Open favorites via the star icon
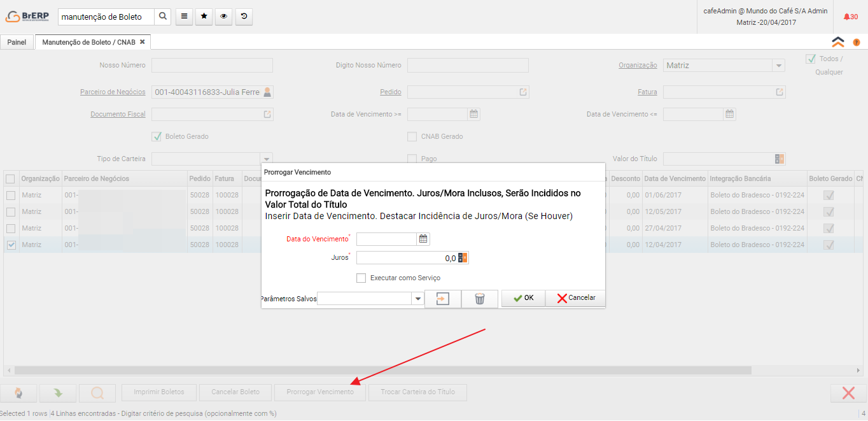The width and height of the screenshot is (868, 421). (x=204, y=17)
